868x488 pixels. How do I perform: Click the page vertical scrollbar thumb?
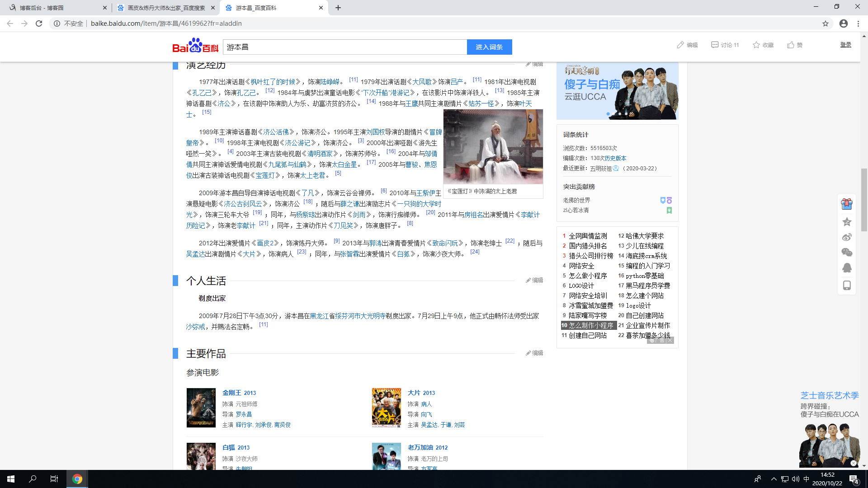tap(864, 199)
